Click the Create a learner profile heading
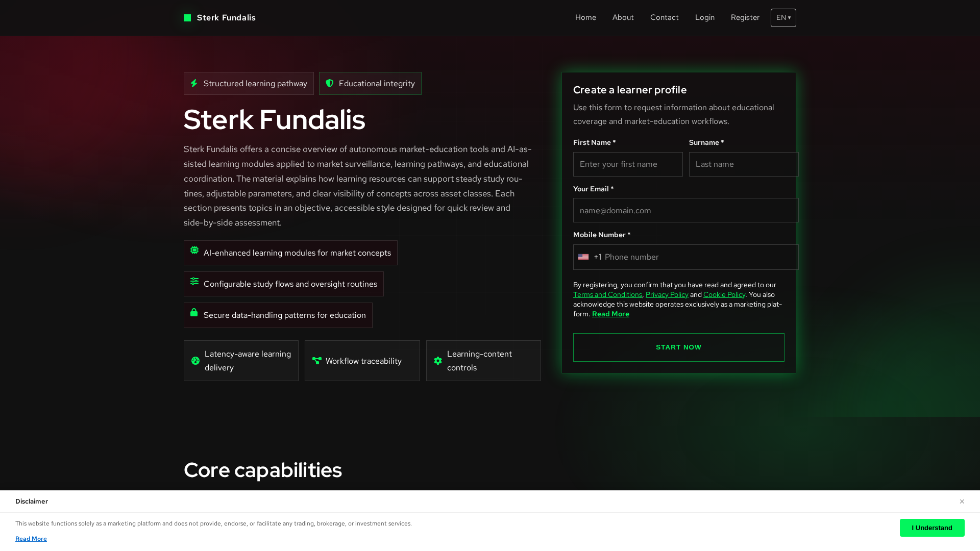 [x=630, y=90]
